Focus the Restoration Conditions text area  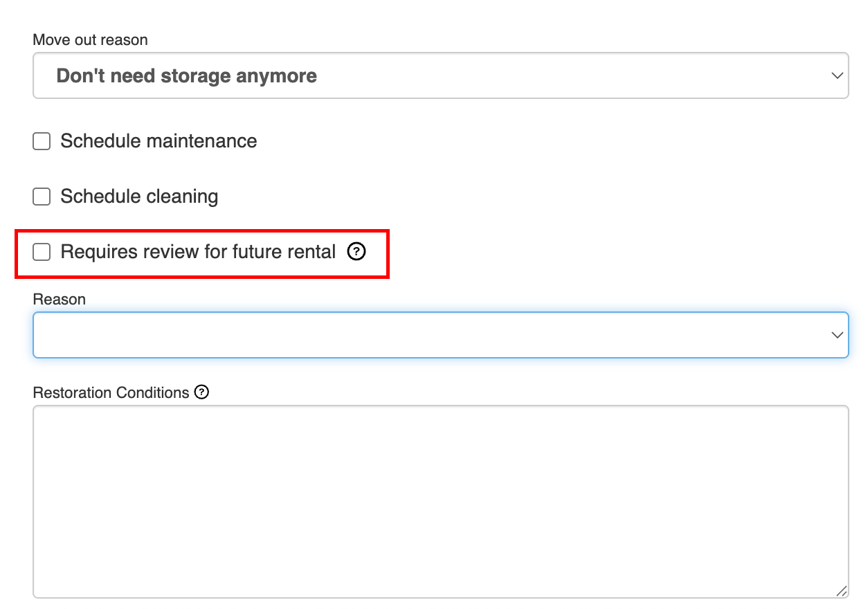(440, 484)
